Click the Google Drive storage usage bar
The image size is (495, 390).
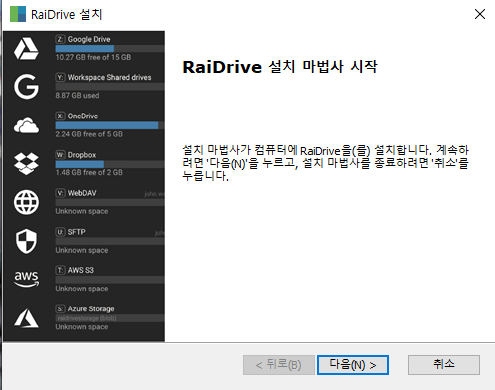pyautogui.click(x=110, y=49)
